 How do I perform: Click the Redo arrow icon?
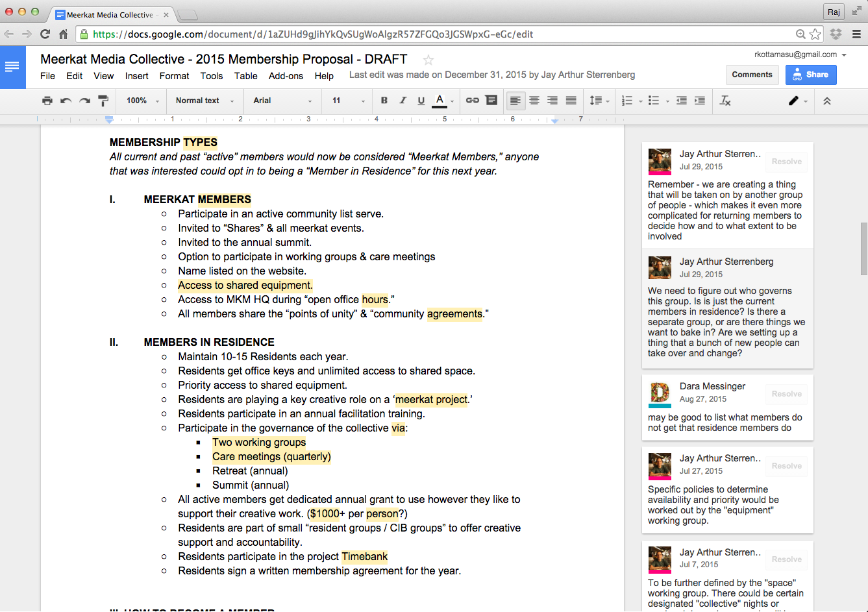click(x=84, y=101)
